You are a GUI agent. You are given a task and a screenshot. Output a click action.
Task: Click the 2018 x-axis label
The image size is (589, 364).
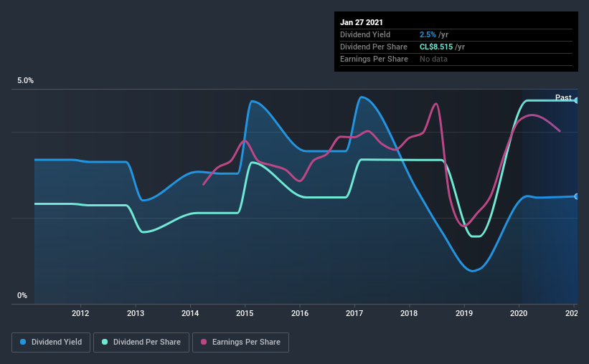point(409,313)
